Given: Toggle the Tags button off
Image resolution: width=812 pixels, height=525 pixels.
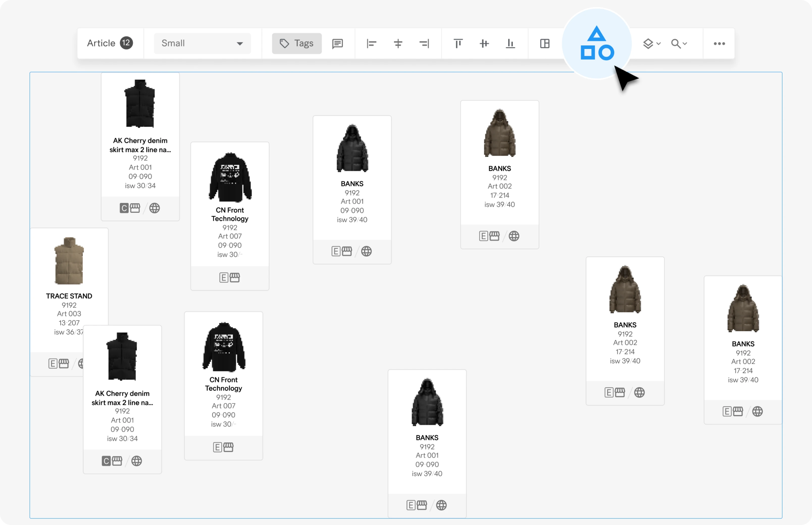Looking at the screenshot, I should [297, 44].
